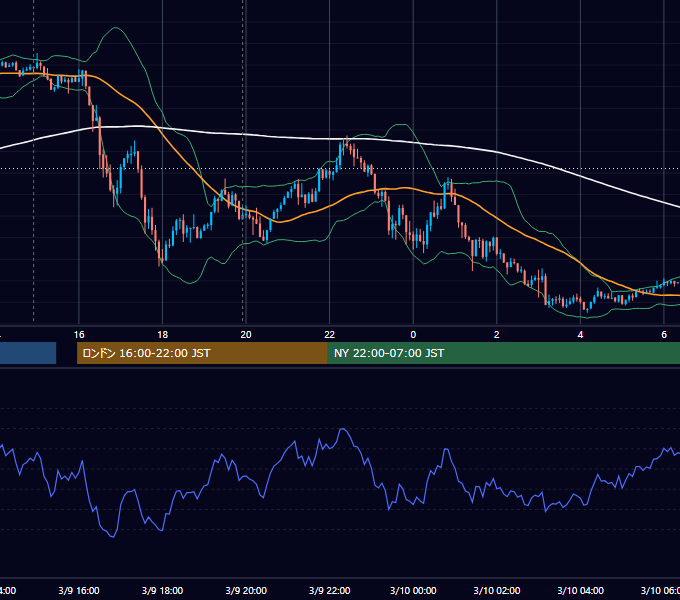Click the blue session bar before London

28,353
